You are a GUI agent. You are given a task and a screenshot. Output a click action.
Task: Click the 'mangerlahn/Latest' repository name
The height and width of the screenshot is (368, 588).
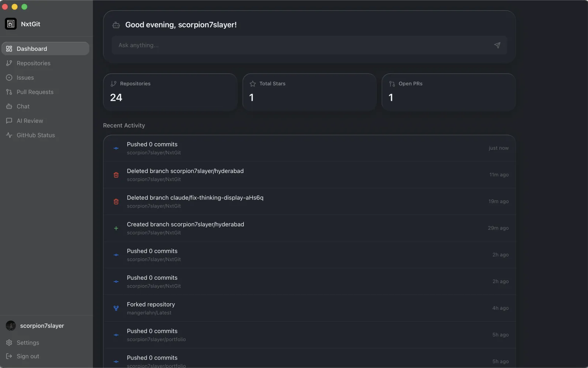[149, 313]
